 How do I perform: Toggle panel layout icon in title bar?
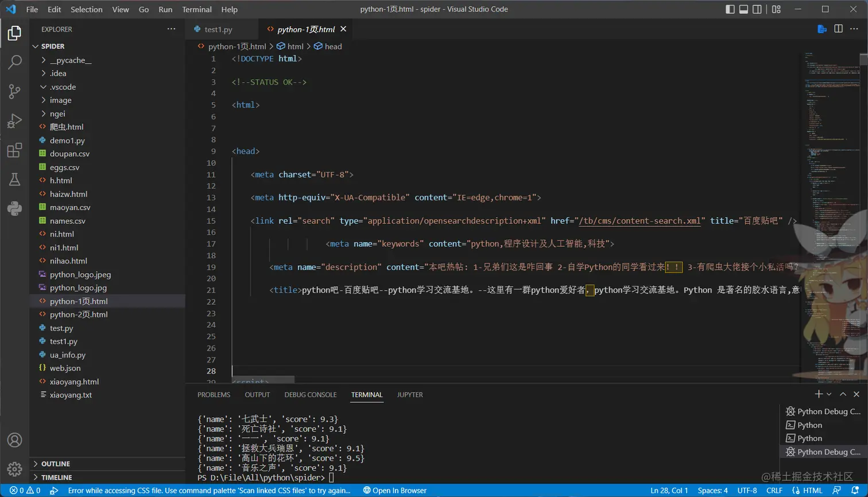[x=743, y=9]
